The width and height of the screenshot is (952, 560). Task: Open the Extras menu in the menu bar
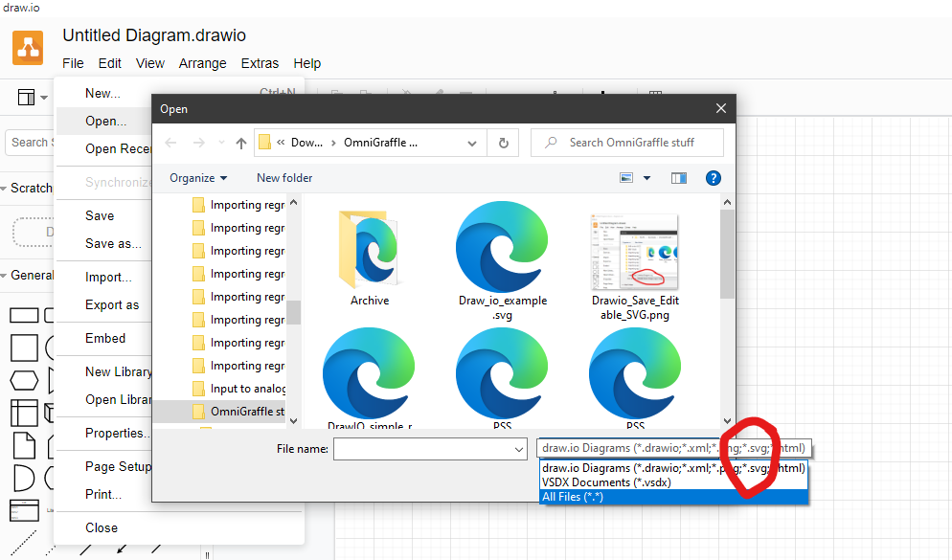[260, 63]
